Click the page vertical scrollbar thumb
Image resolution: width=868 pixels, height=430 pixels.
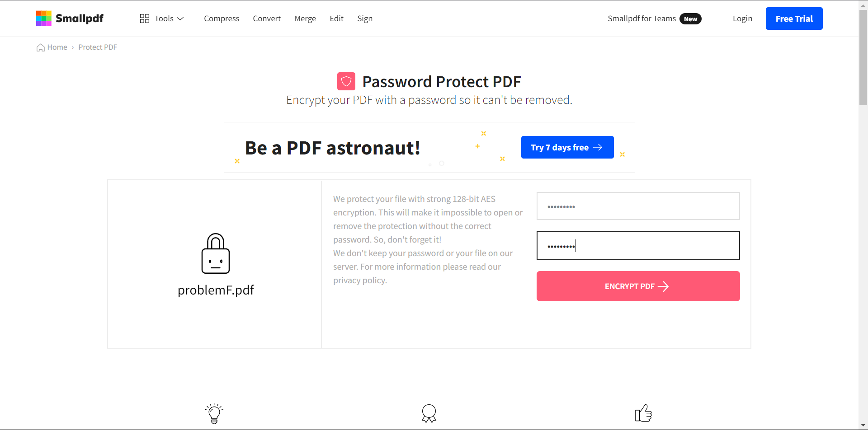click(863, 57)
